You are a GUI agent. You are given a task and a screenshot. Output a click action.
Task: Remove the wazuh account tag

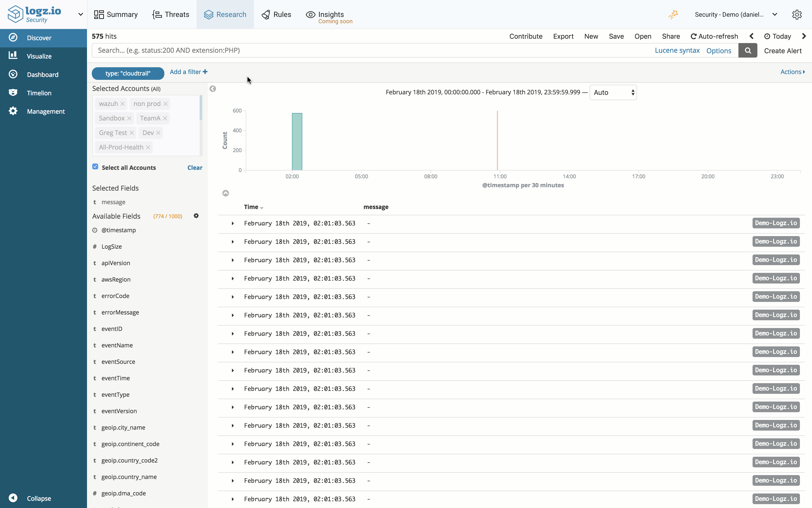pos(123,104)
